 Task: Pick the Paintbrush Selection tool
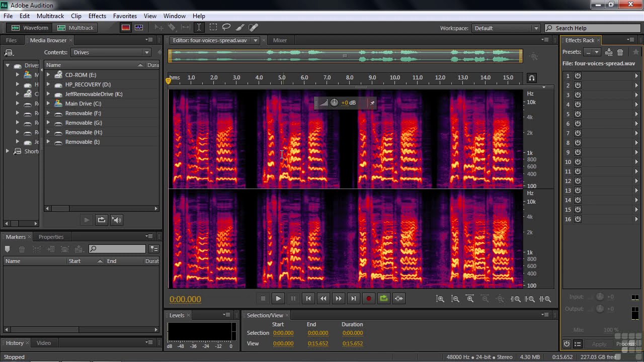[x=240, y=28]
